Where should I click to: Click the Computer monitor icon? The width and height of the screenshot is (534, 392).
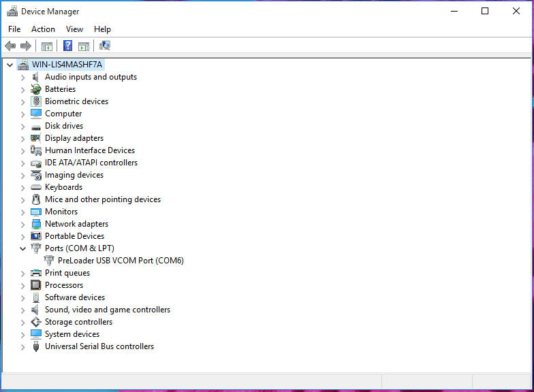[x=36, y=114]
